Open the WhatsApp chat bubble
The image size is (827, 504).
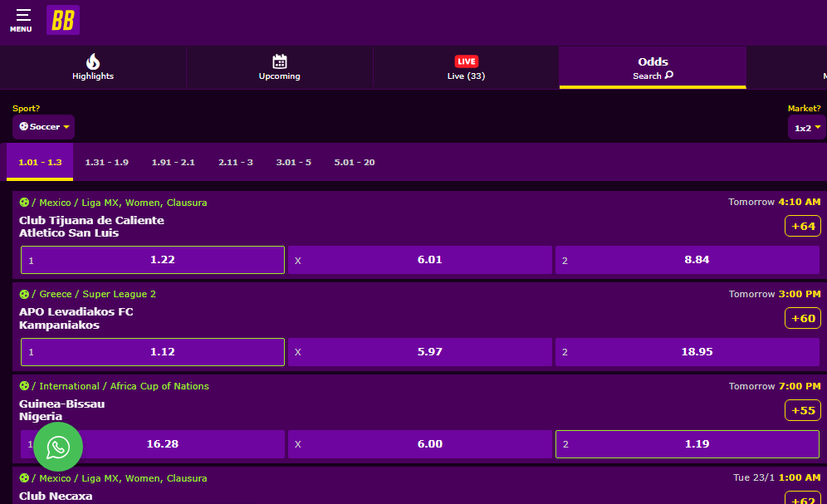58,447
